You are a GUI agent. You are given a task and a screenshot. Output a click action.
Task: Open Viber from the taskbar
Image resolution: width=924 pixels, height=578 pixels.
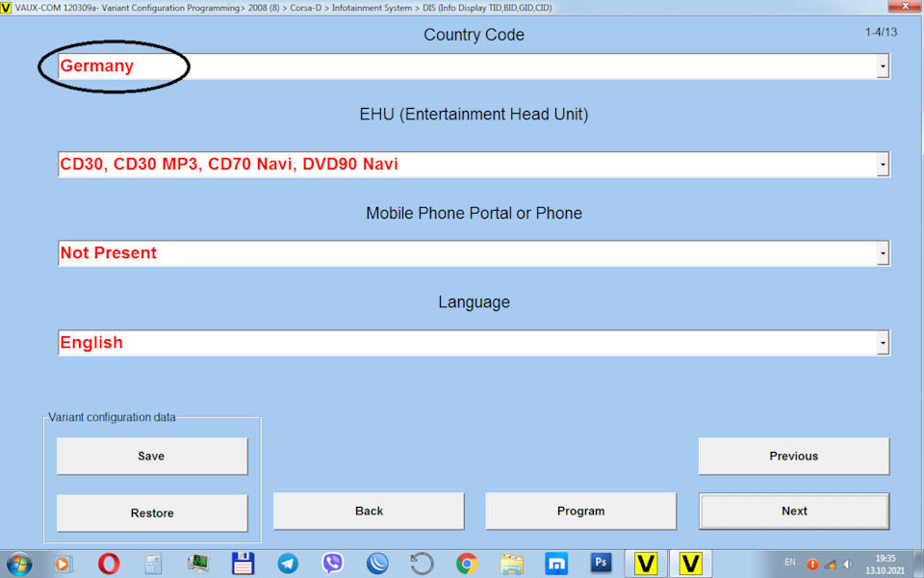point(332,564)
